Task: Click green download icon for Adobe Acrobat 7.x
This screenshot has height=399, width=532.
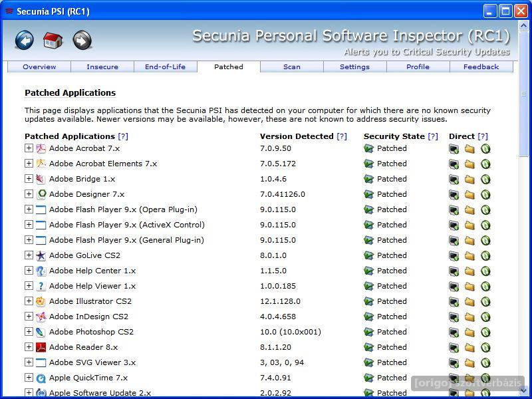Action: [485, 148]
